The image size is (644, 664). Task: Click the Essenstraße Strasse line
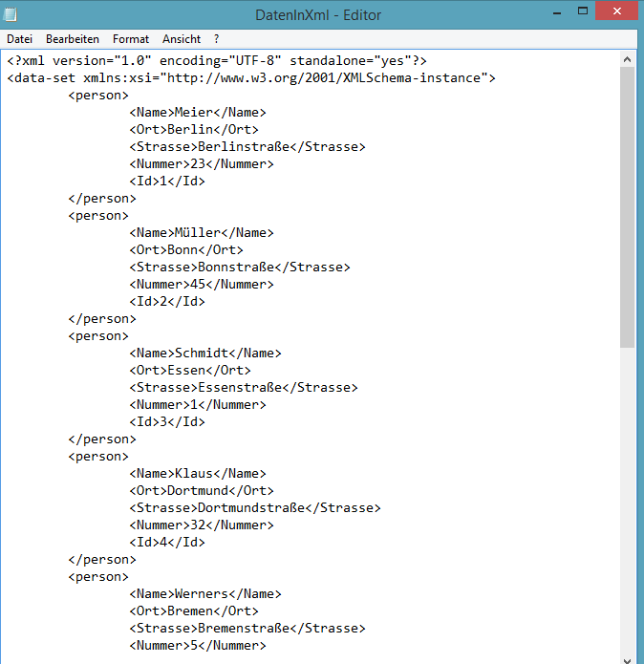244,388
